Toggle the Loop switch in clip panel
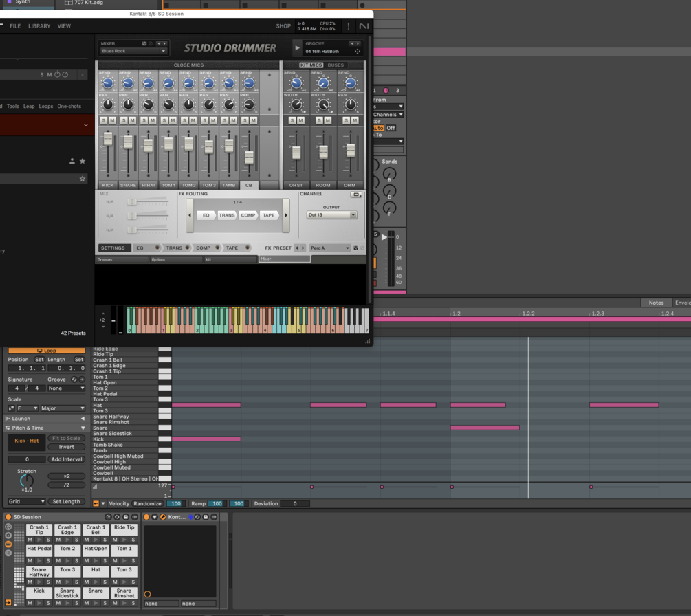 point(47,351)
